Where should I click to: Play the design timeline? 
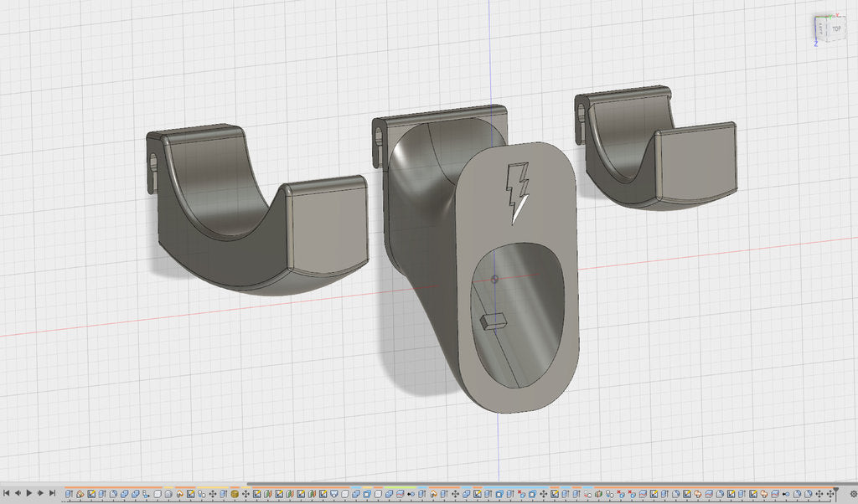pos(28,494)
